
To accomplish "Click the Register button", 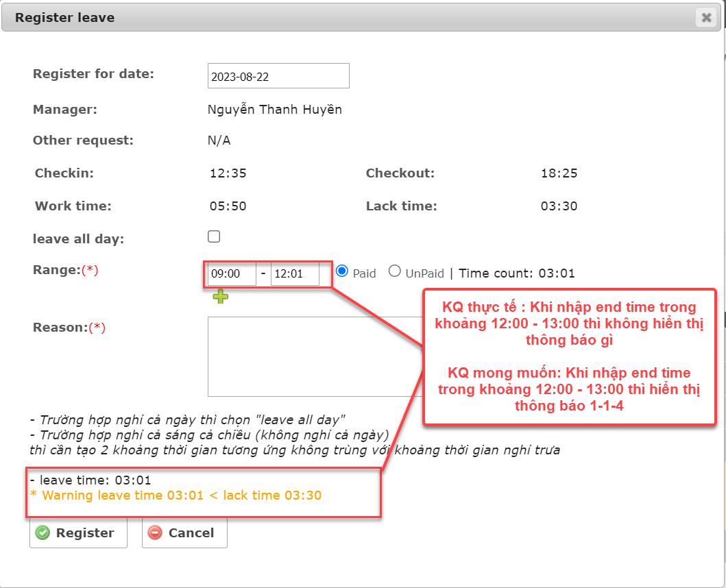I will [x=78, y=533].
